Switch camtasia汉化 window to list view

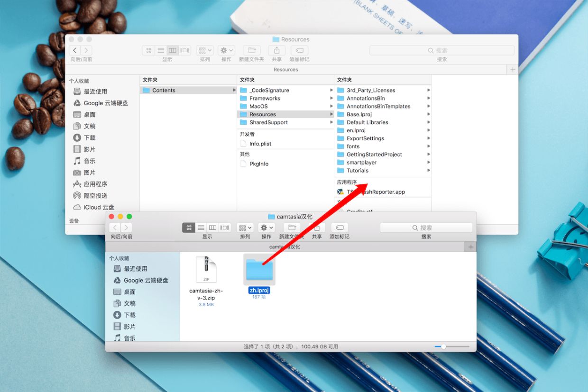(x=201, y=228)
